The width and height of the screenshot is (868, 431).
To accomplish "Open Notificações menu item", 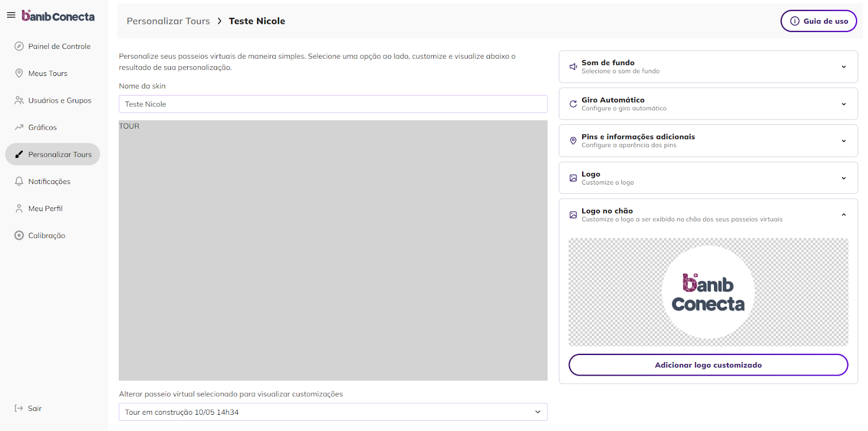I will [53, 181].
